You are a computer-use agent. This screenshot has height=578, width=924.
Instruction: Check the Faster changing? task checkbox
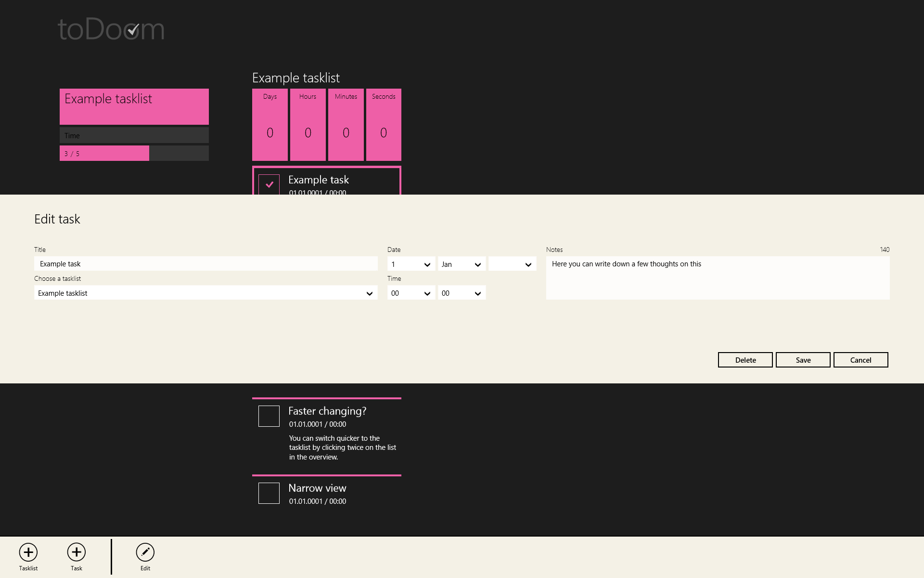(x=269, y=416)
